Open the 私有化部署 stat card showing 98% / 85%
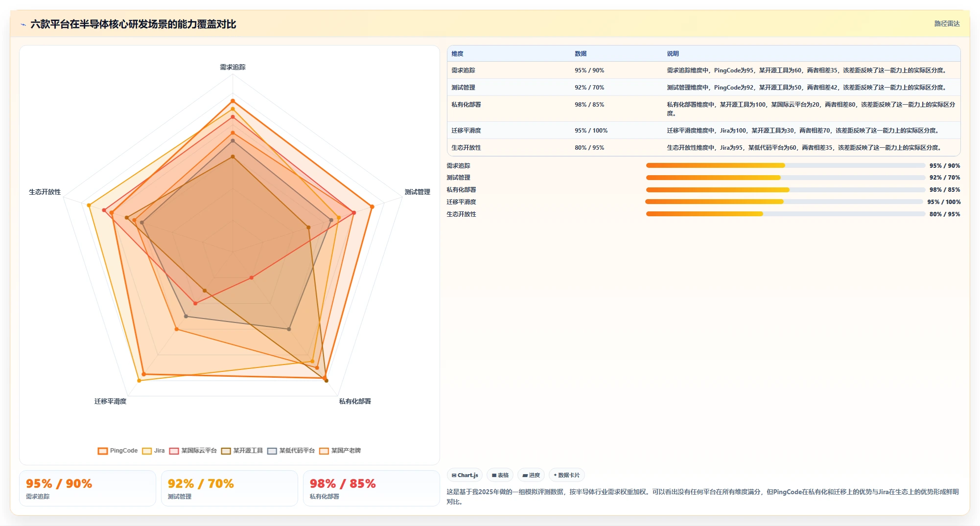This screenshot has height=526, width=980. click(372, 488)
